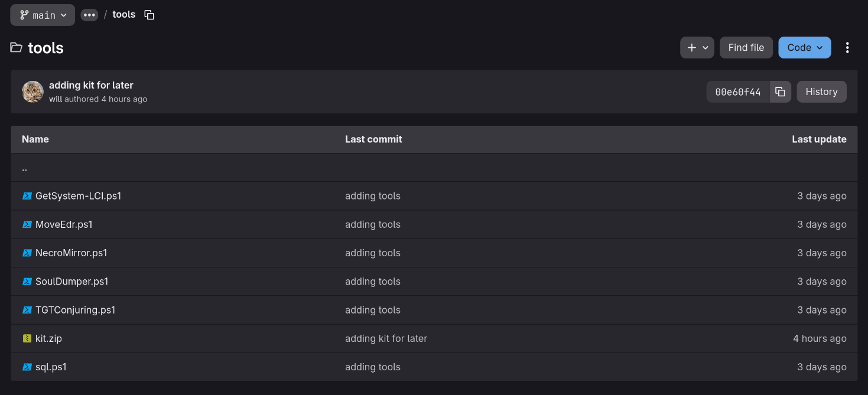868x395 pixels.
Task: Click PowerShell icon for NecroMirror.ps1
Action: pyautogui.click(x=27, y=253)
